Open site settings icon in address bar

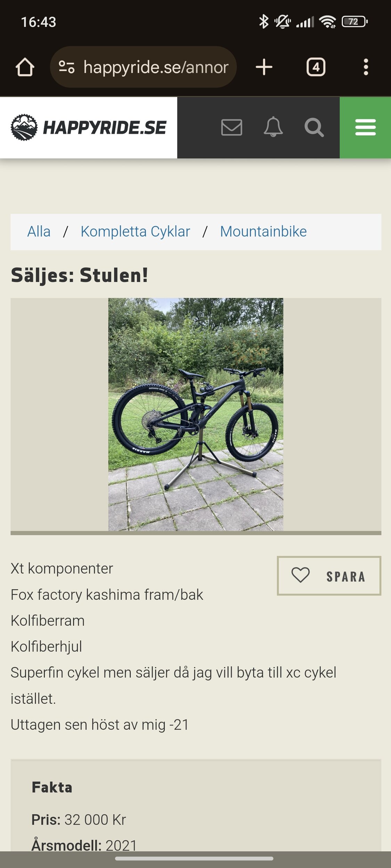click(66, 67)
